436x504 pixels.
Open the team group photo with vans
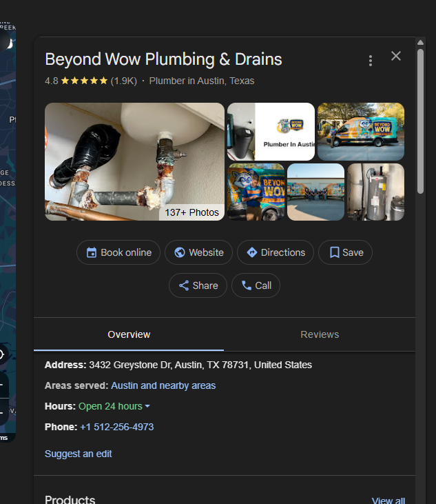(x=316, y=192)
